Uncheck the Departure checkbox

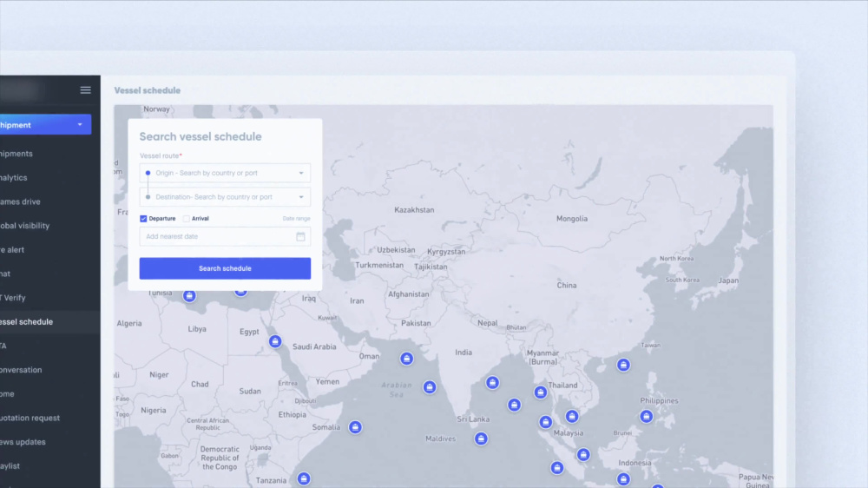point(143,218)
